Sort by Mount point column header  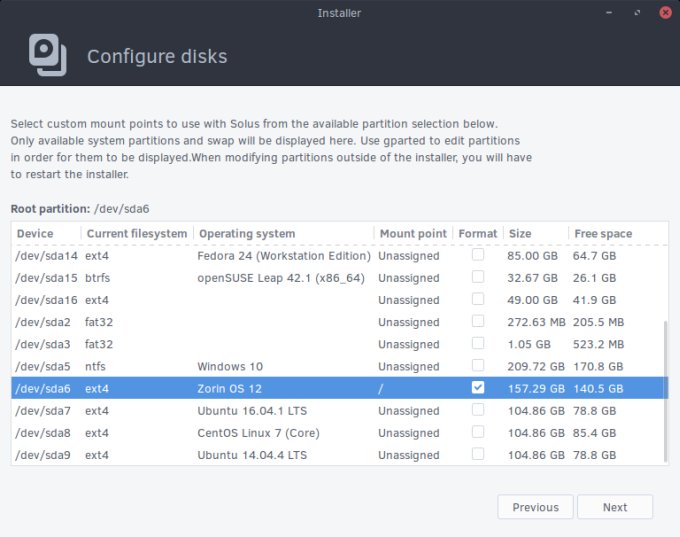(413, 233)
